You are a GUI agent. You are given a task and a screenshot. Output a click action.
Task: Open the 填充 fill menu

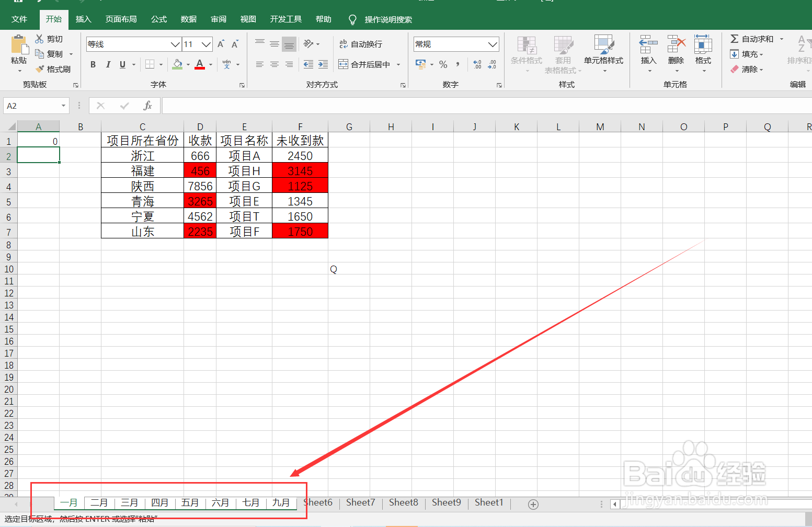point(747,54)
